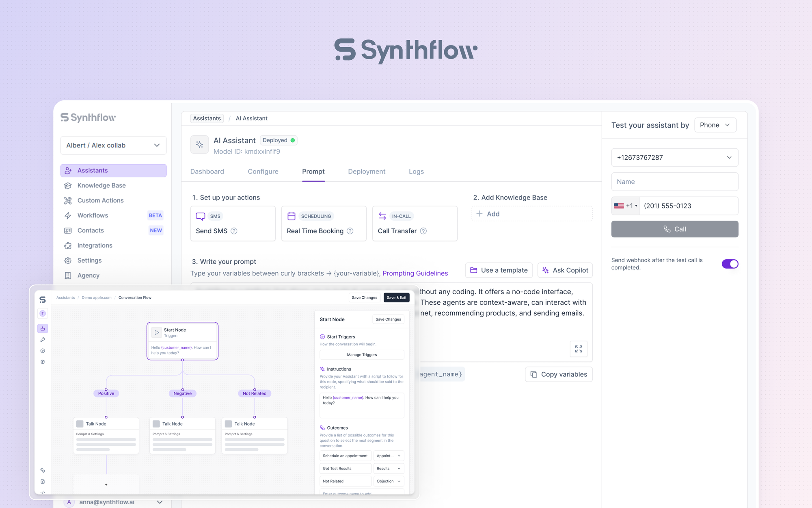Click the Knowledge Base sidebar icon
The height and width of the screenshot is (508, 812).
coord(68,186)
